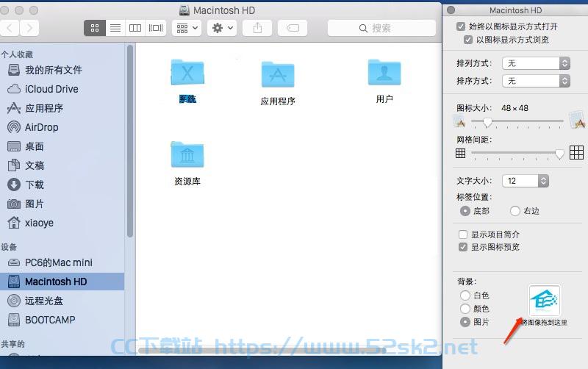
Task: Open 桌面 in sidebar
Action: click(62, 146)
